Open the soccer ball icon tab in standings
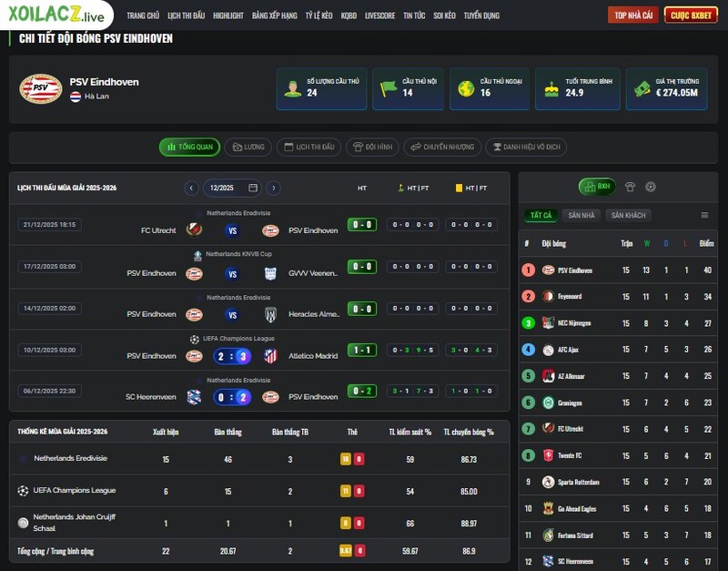The width and height of the screenshot is (728, 571). point(651,187)
